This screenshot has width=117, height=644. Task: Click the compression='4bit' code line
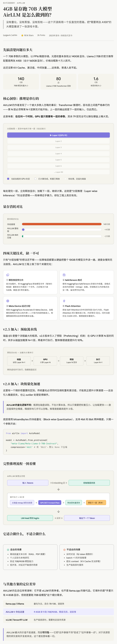(39, 447)
